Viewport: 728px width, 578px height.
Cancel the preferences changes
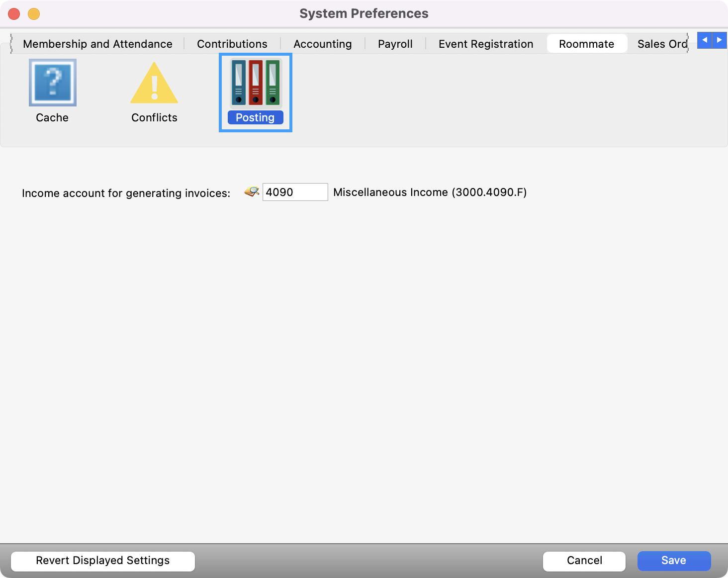[584, 561]
